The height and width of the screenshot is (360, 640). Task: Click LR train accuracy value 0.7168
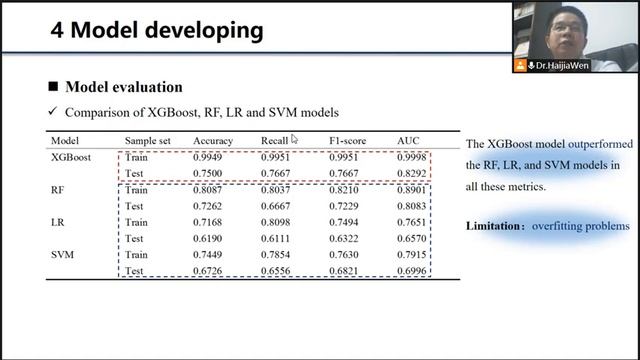tap(207, 222)
